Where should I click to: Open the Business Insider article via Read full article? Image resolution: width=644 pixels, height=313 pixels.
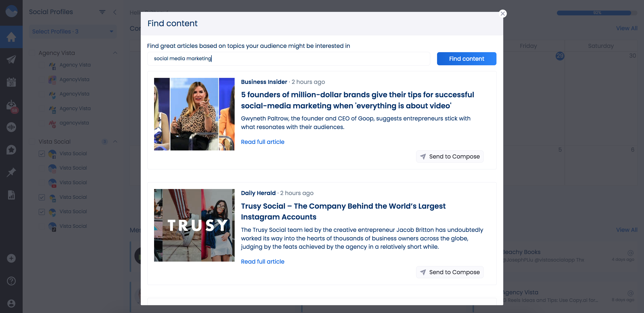263,142
